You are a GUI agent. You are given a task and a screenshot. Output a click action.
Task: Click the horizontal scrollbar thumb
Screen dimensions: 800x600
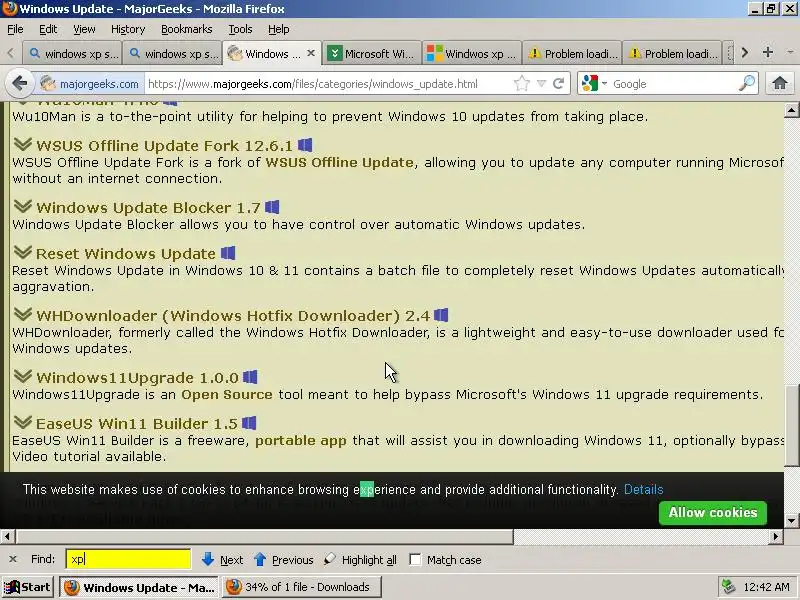point(264,536)
